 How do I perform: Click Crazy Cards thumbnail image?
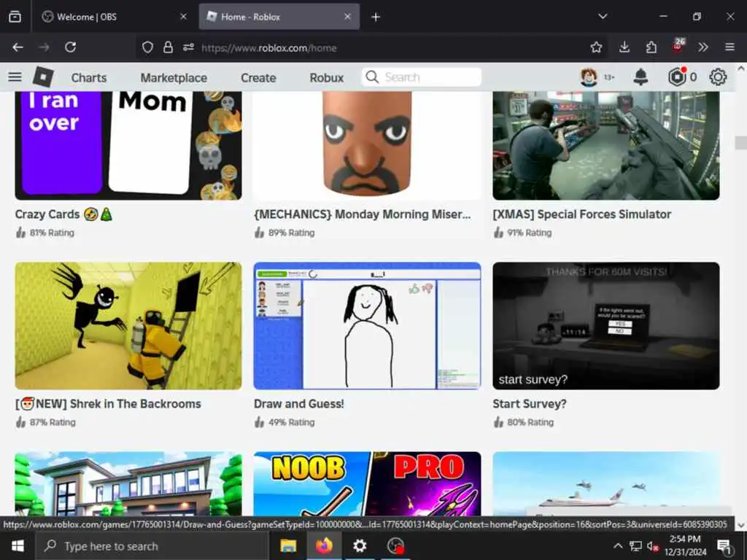click(x=128, y=145)
